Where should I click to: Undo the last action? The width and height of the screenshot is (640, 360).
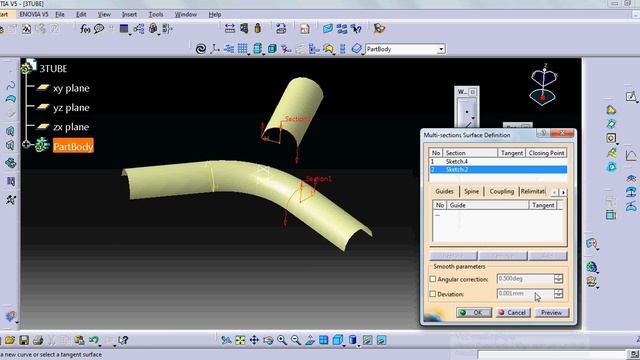(93, 340)
